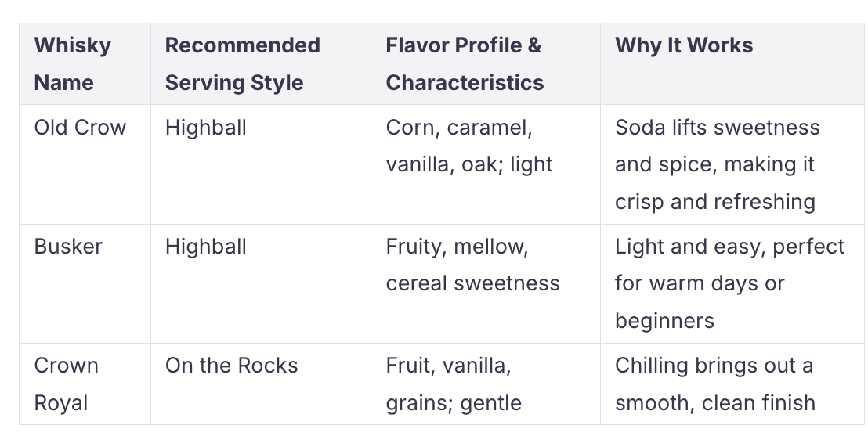Click the Whisky Name column header

(x=85, y=63)
